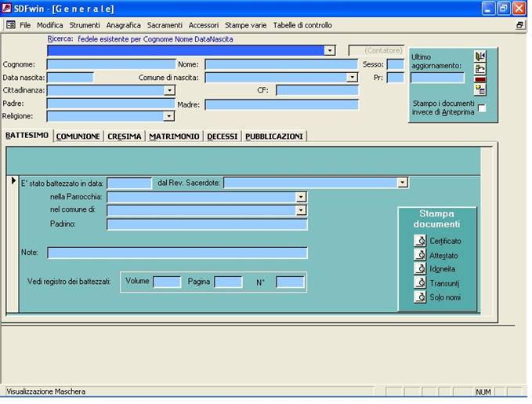This screenshot has height=404, width=532.
Task: Click the Stampa documenti heading
Action: click(x=436, y=219)
